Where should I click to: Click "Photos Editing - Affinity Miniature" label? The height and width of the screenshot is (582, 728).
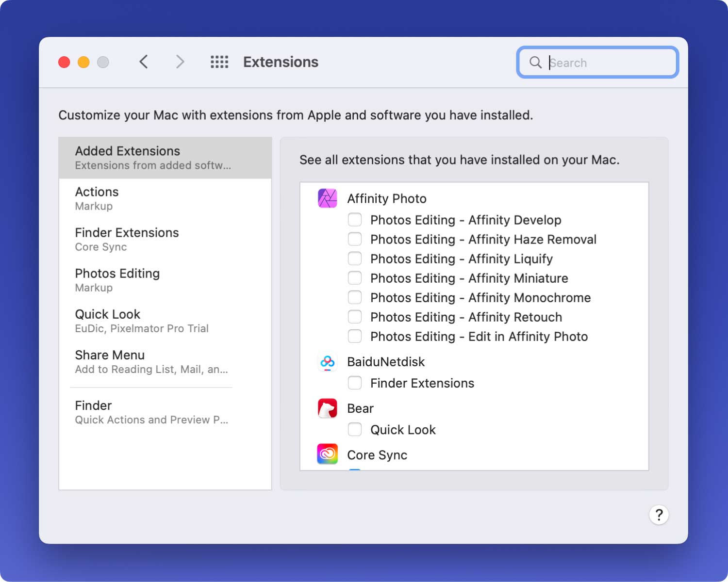[469, 278]
